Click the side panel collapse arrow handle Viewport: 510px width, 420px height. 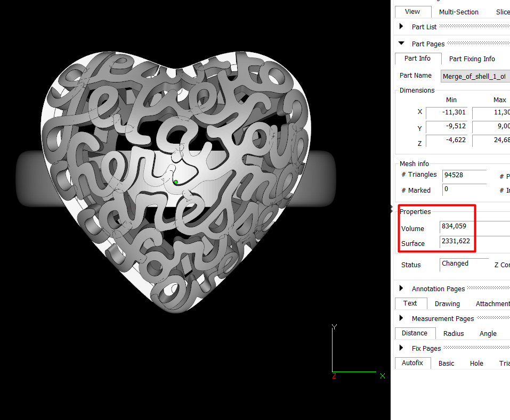click(x=392, y=210)
